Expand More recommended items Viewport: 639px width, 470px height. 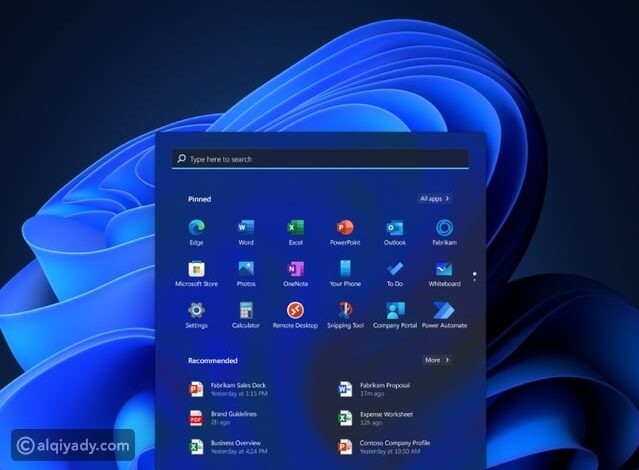pos(436,360)
